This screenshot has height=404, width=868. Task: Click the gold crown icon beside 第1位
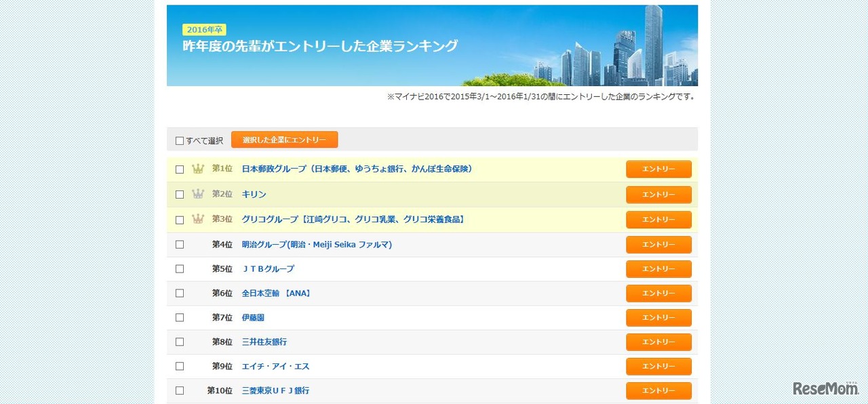coord(197,168)
